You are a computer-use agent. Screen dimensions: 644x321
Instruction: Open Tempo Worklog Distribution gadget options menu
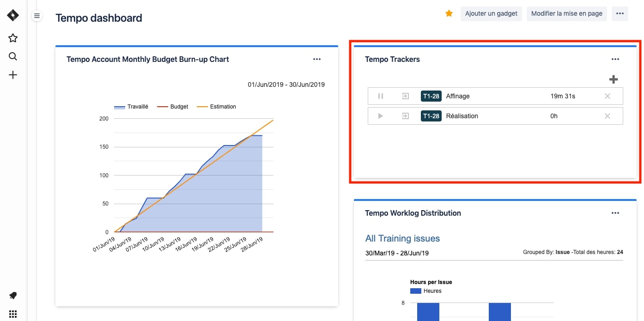tap(615, 213)
